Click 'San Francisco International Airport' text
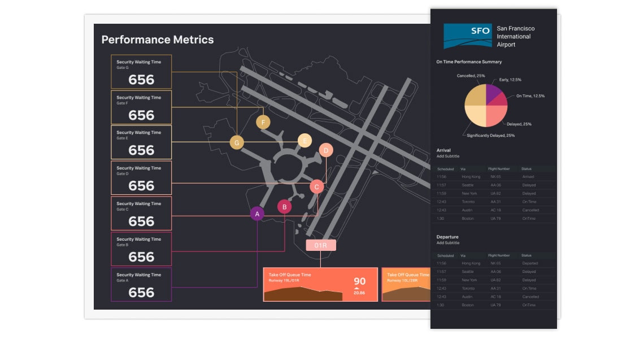Viewport: 644px width, 339px height. point(515,36)
